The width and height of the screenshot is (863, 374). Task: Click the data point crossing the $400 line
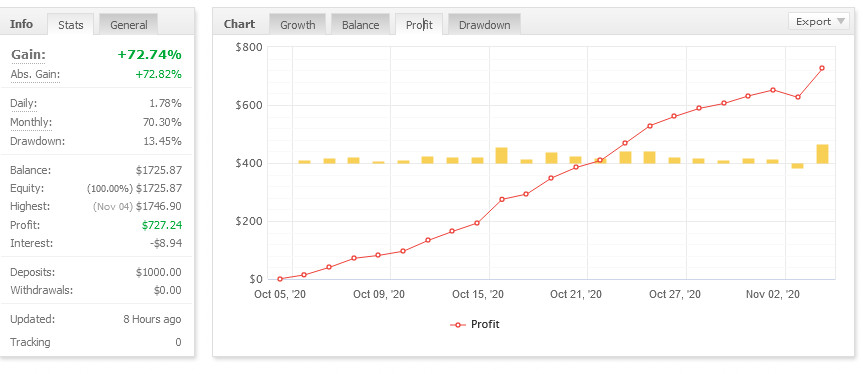click(x=600, y=161)
